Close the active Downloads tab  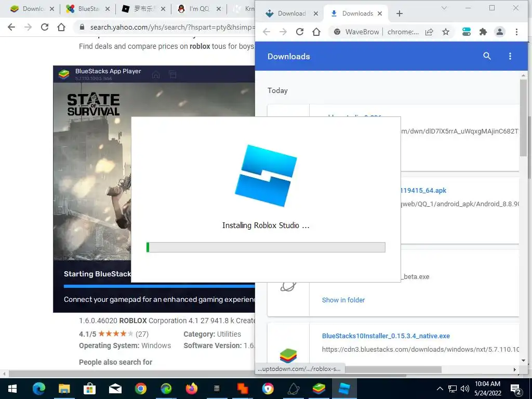pyautogui.click(x=380, y=13)
